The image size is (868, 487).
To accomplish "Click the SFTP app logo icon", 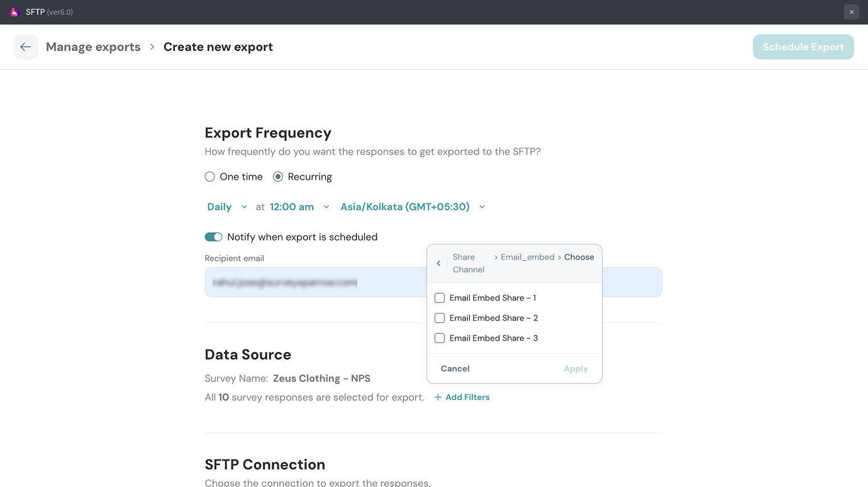I will tap(14, 12).
